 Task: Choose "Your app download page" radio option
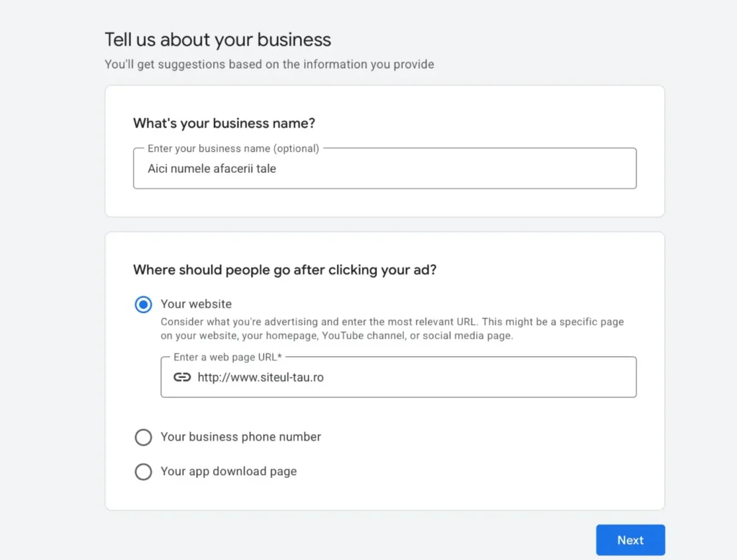pos(143,471)
